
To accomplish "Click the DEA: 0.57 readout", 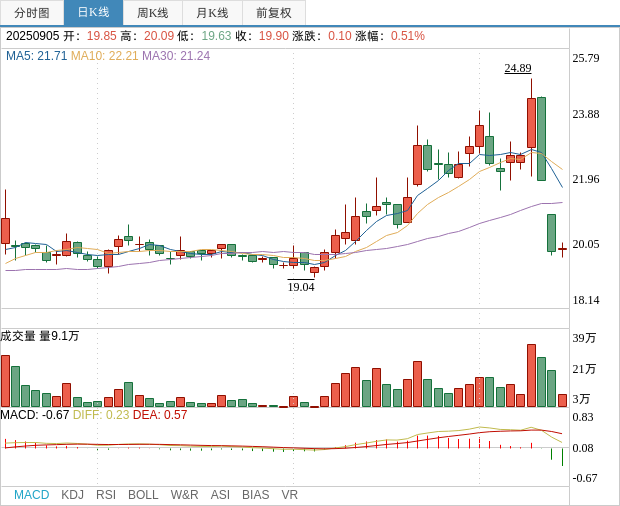I will point(160,415).
